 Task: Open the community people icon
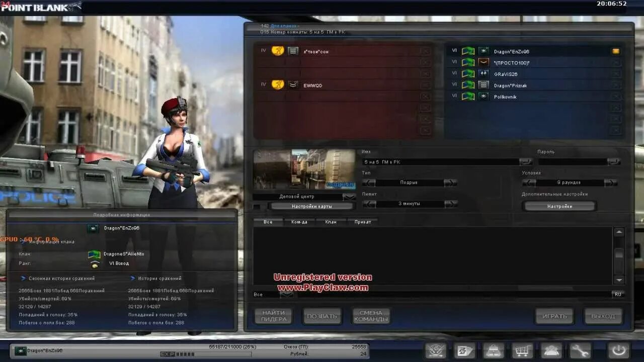(x=551, y=350)
